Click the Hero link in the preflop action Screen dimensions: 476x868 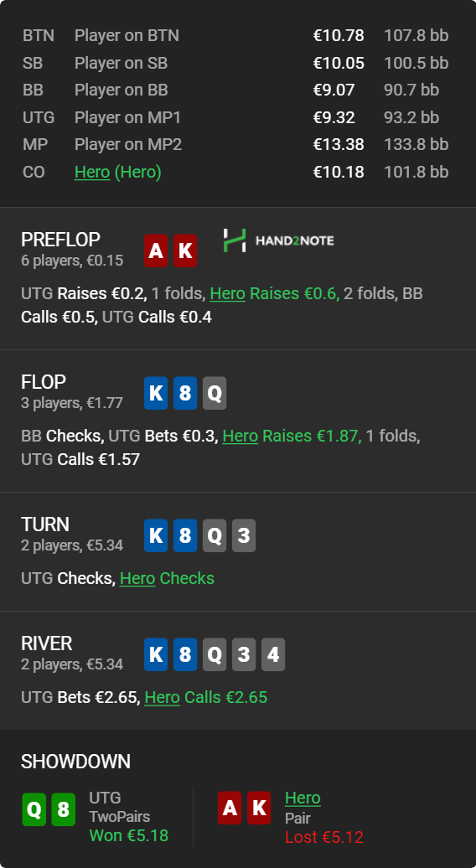point(227,293)
